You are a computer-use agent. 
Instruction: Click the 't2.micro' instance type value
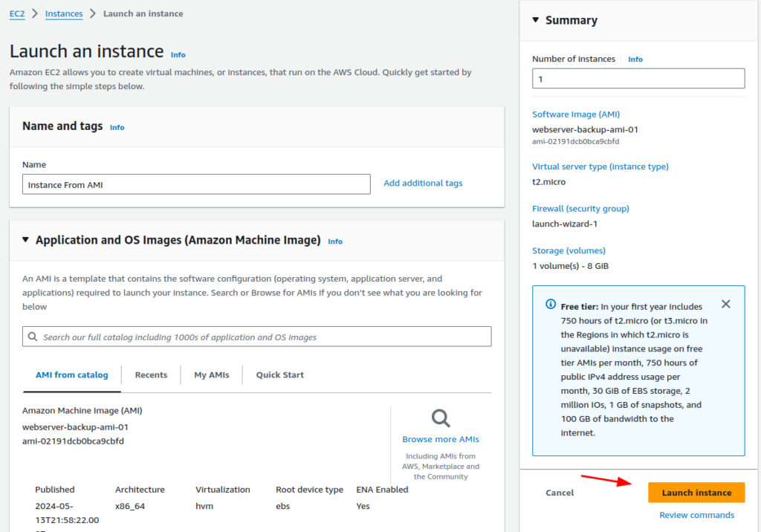(x=549, y=181)
